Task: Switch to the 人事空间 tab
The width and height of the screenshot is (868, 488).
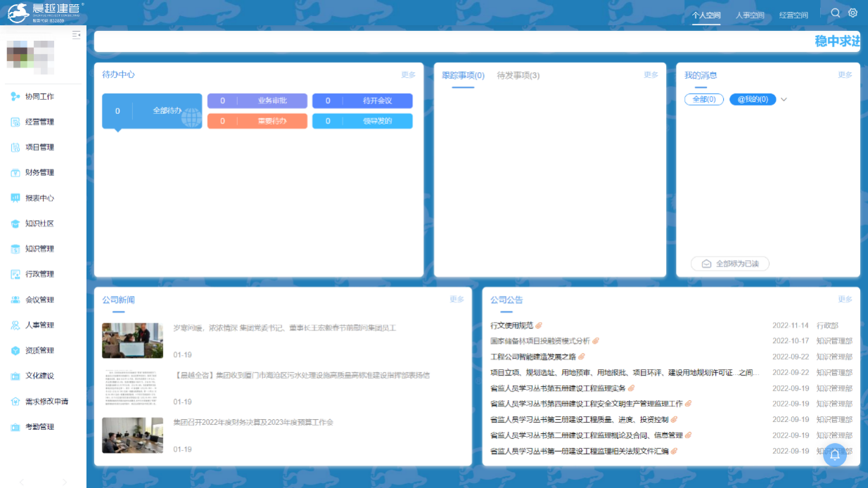Action: 750,15
